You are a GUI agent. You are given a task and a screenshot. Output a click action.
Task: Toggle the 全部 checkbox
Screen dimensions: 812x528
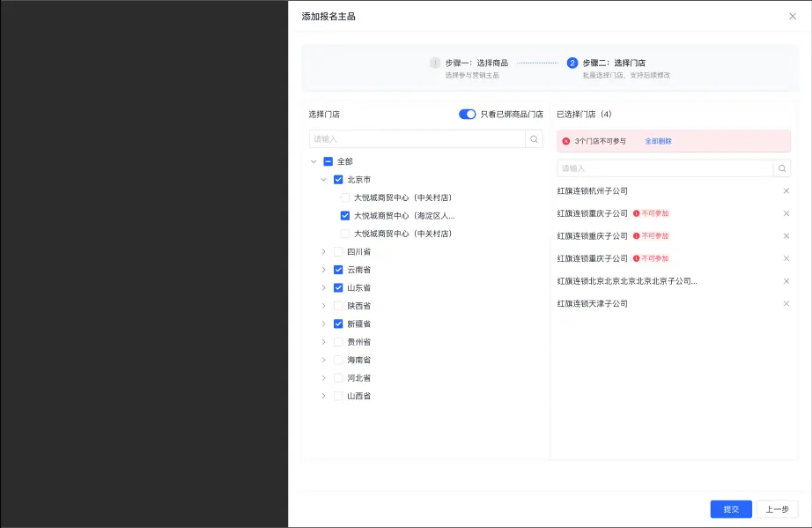click(x=328, y=161)
